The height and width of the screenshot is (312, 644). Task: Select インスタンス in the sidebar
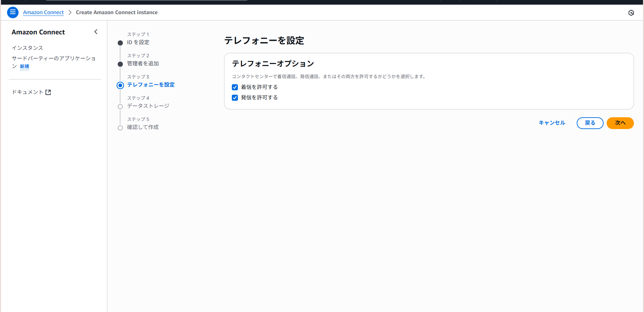click(27, 48)
